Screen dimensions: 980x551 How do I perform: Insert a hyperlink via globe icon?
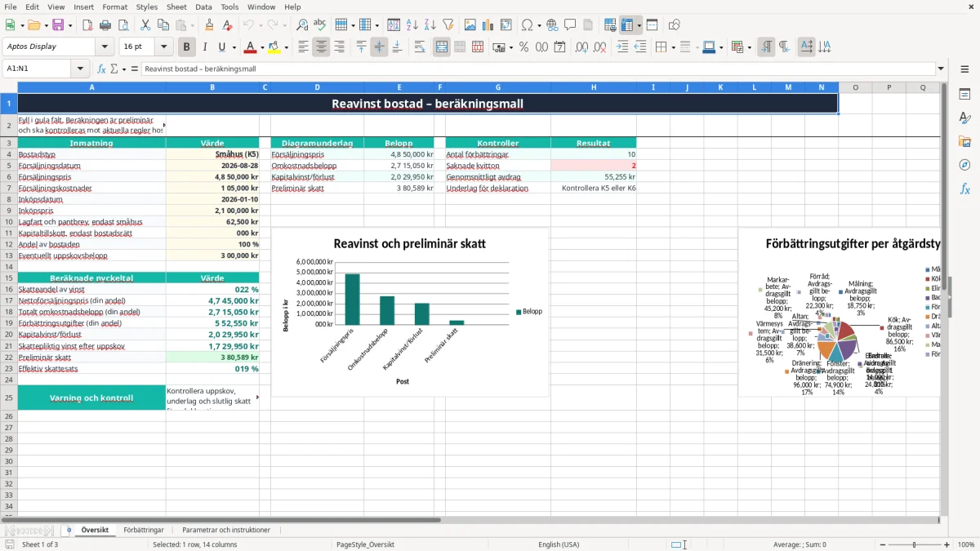552,25
